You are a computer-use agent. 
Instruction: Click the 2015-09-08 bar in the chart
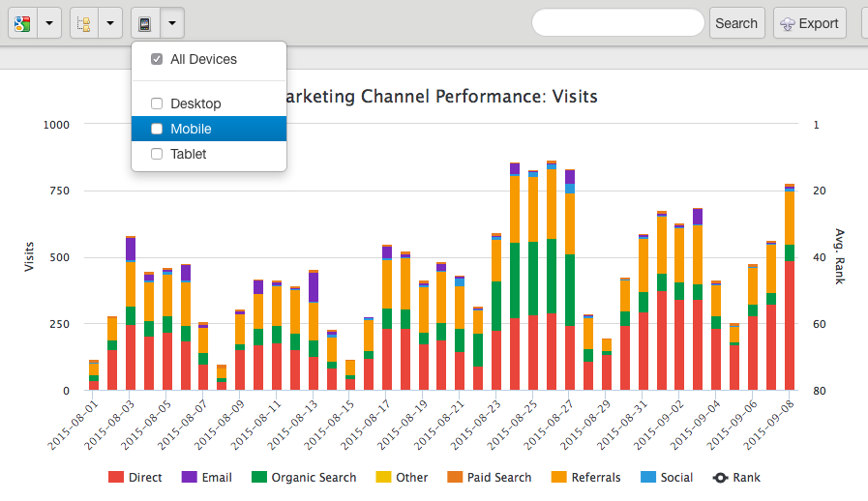pyautogui.click(x=790, y=290)
